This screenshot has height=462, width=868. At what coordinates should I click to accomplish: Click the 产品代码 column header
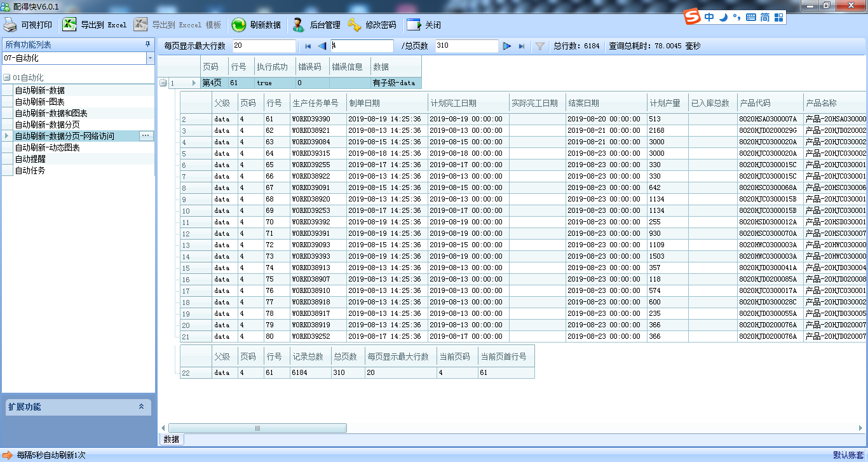[x=770, y=103]
